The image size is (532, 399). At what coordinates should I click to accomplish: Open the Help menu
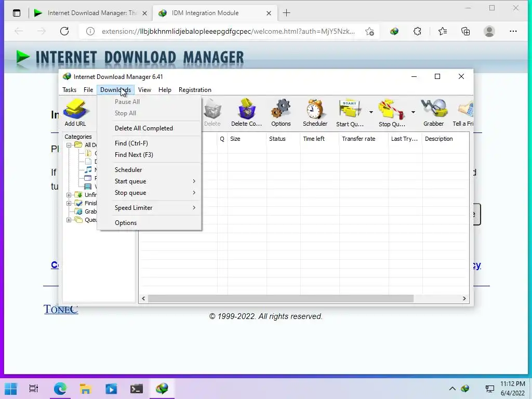(x=165, y=90)
